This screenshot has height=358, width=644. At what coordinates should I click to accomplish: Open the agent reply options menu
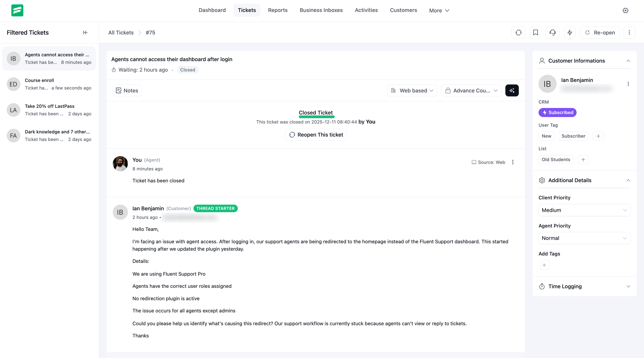[x=513, y=162]
